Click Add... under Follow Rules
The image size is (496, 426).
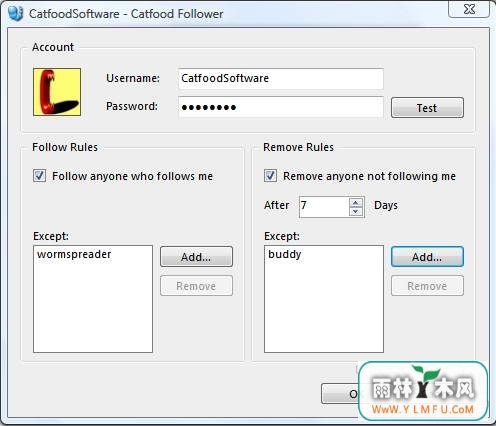point(196,257)
